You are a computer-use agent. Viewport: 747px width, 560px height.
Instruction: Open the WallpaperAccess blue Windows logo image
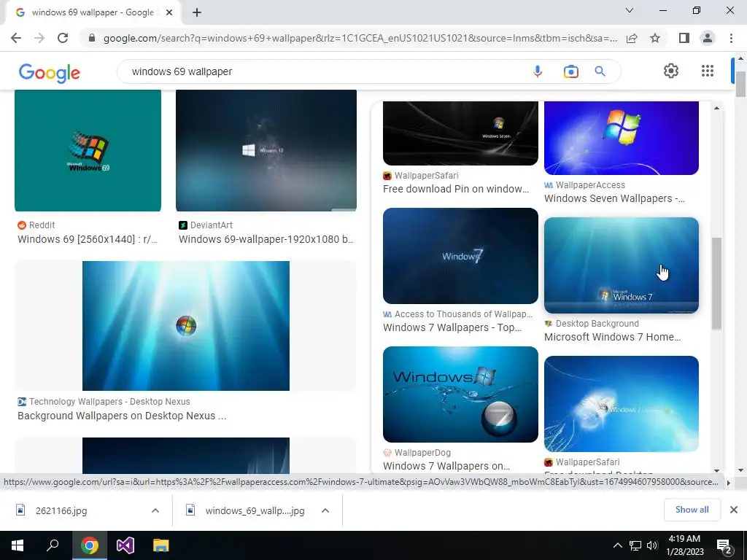[x=622, y=138]
